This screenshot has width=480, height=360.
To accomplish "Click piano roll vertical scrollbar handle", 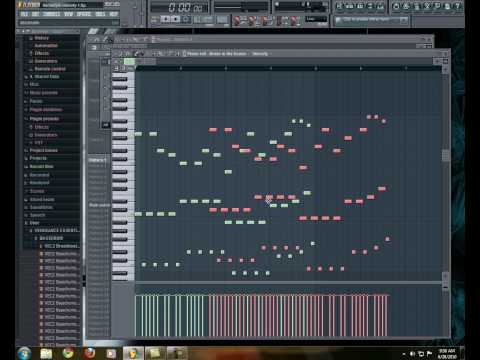I will point(445,155).
